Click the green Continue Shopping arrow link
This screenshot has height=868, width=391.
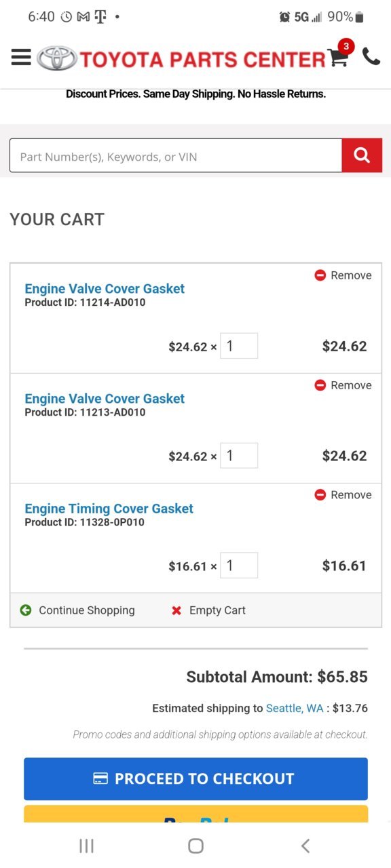pos(77,610)
